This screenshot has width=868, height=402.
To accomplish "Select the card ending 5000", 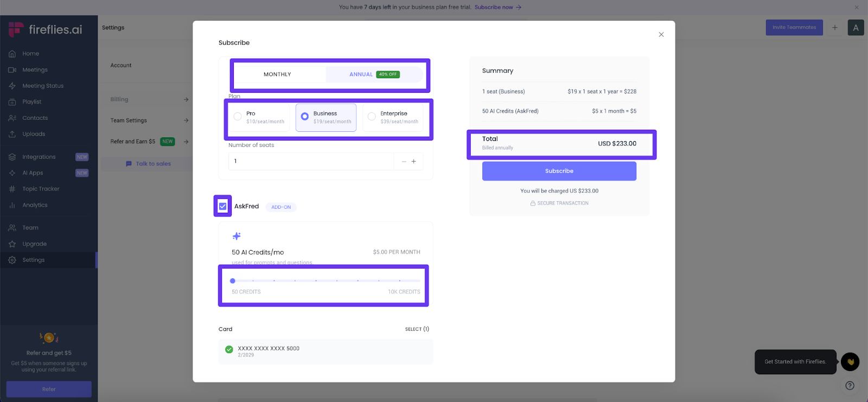I will pyautogui.click(x=325, y=352).
